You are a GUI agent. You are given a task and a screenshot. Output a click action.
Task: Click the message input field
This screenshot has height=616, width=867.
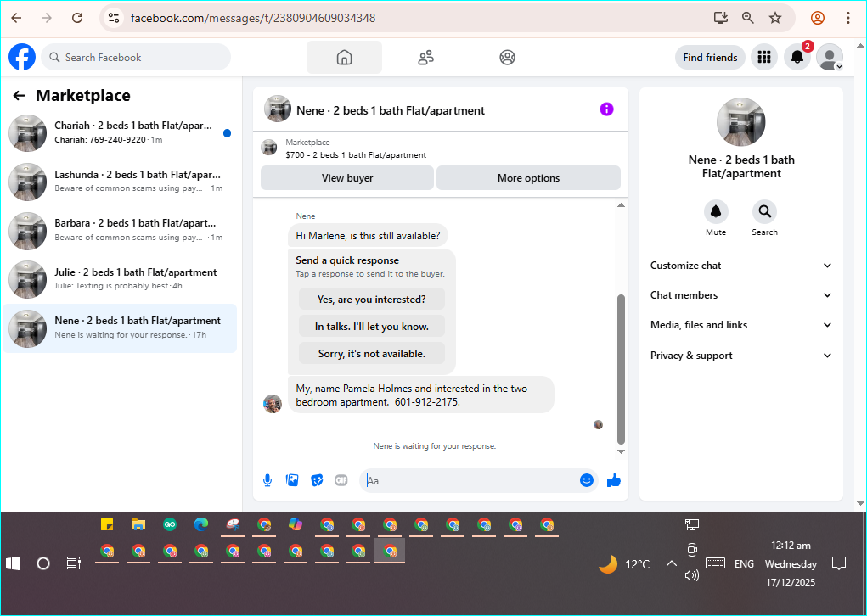tap(470, 480)
